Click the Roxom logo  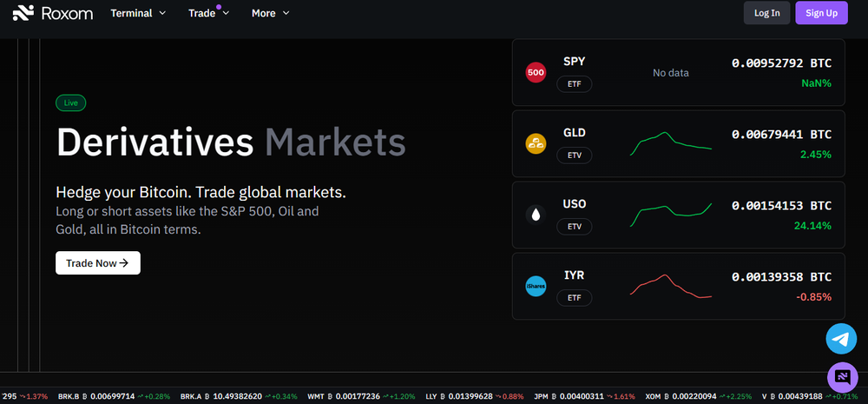click(53, 13)
